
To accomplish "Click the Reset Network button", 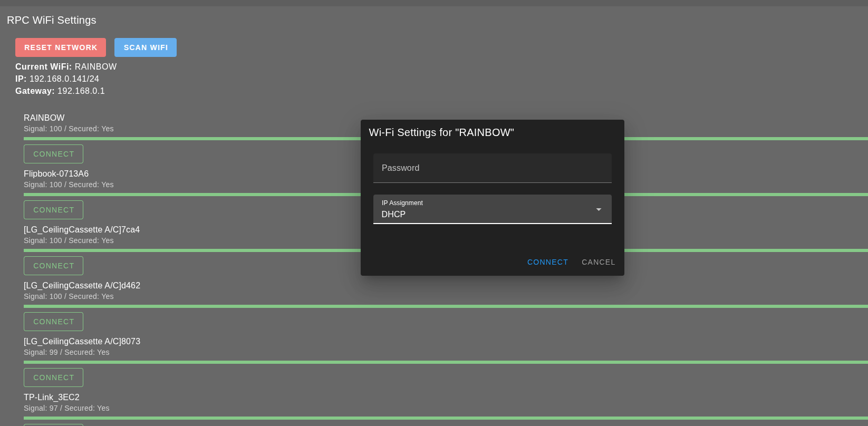I will (x=61, y=47).
